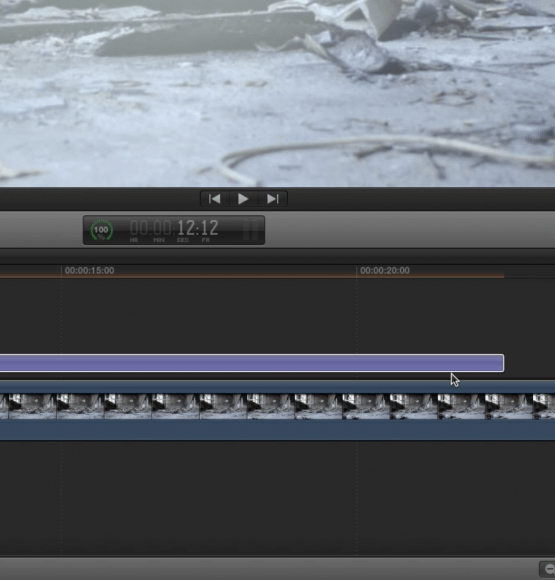Click the video clip's blue top bar

point(278,387)
